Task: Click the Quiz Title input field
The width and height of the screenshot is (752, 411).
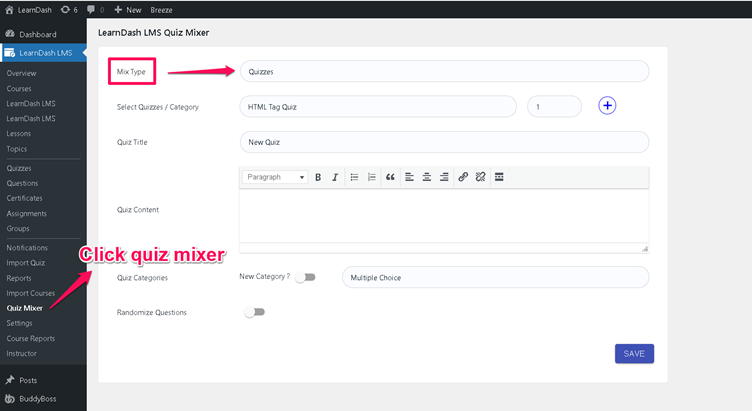Action: tap(444, 142)
